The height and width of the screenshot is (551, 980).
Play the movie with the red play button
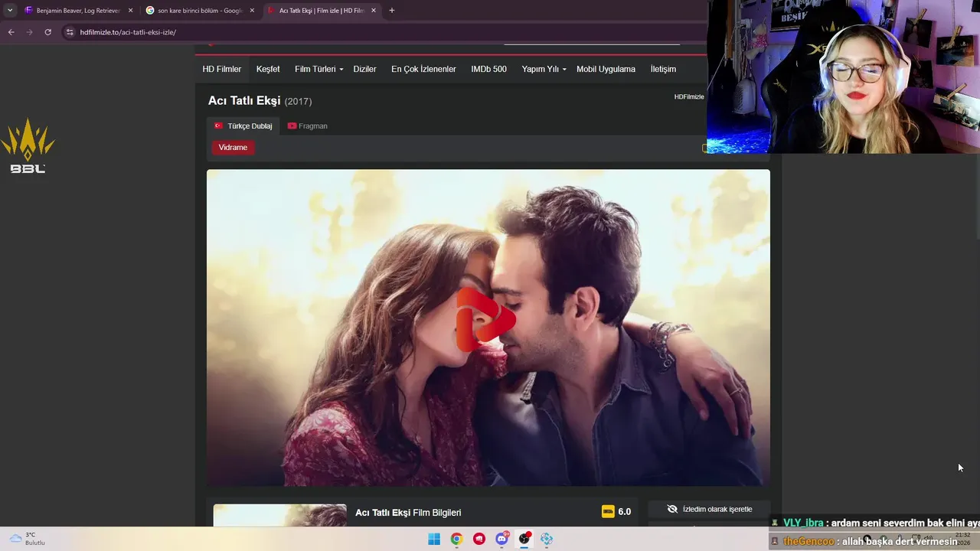pos(486,319)
